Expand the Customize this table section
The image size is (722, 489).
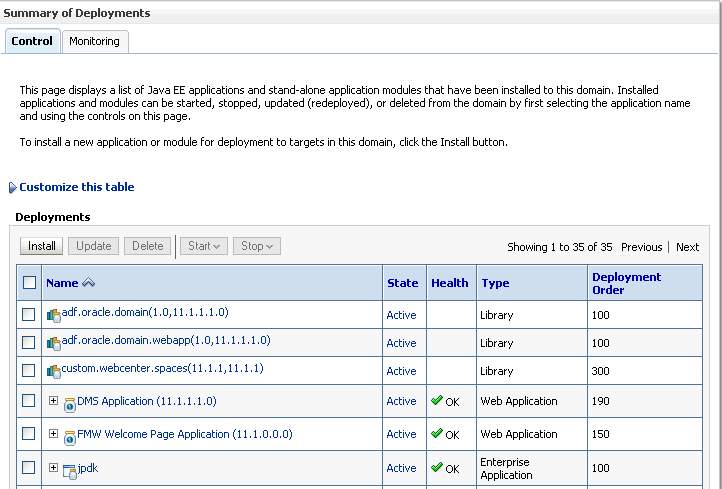[x=12, y=187]
